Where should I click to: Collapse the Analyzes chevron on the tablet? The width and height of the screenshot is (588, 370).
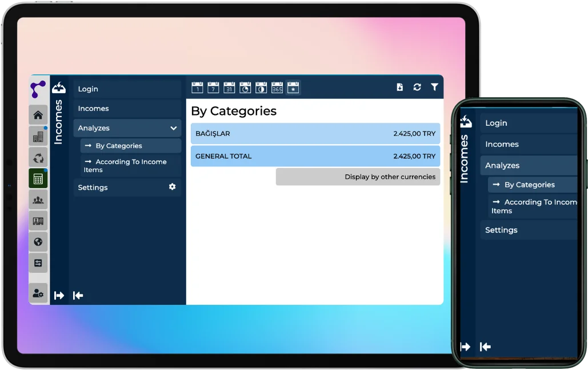[x=173, y=128]
